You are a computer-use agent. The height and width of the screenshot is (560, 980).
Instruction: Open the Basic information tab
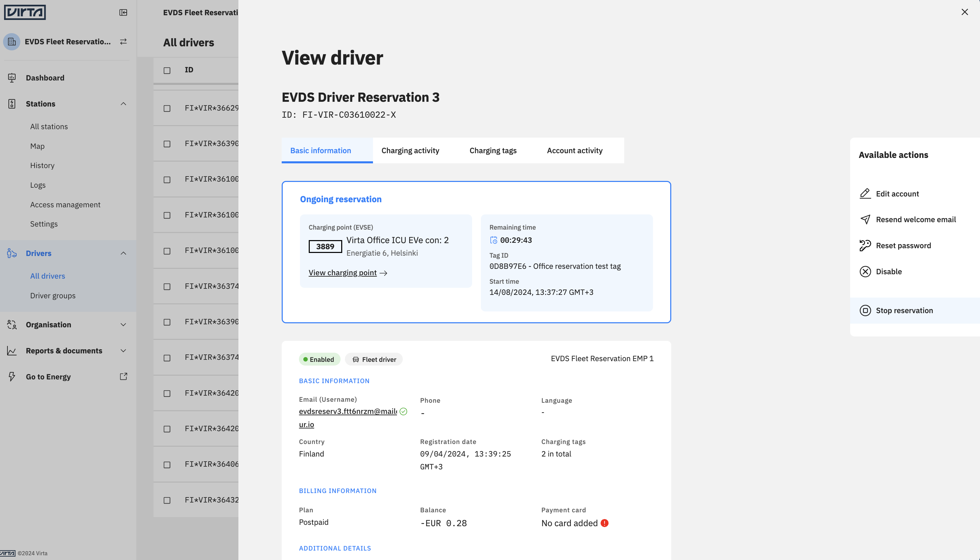[327, 150]
